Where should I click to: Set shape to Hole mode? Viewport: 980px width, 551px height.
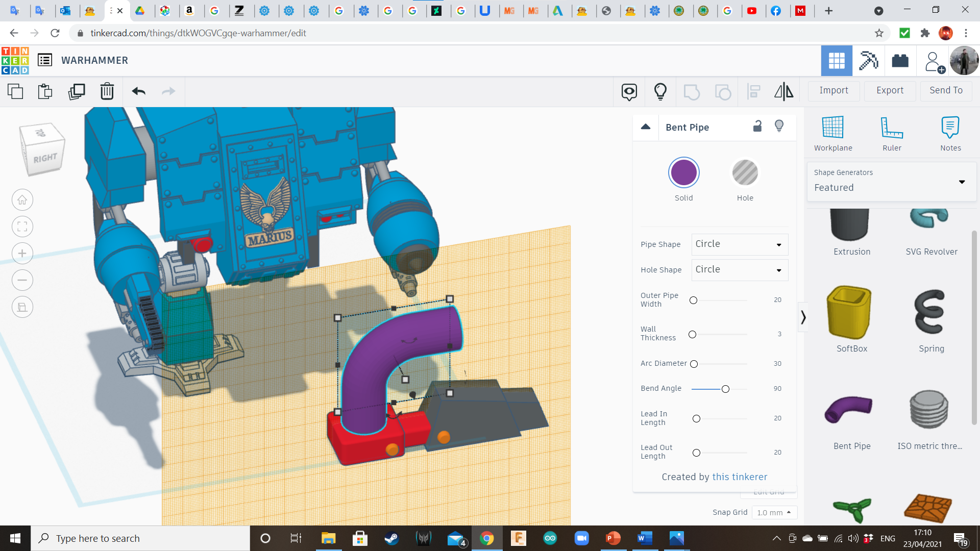click(x=745, y=173)
